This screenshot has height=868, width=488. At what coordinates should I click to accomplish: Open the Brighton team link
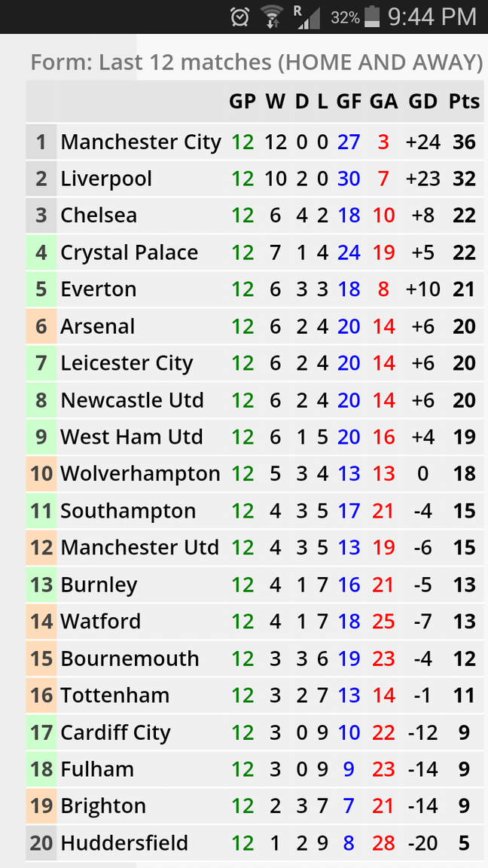point(103,805)
